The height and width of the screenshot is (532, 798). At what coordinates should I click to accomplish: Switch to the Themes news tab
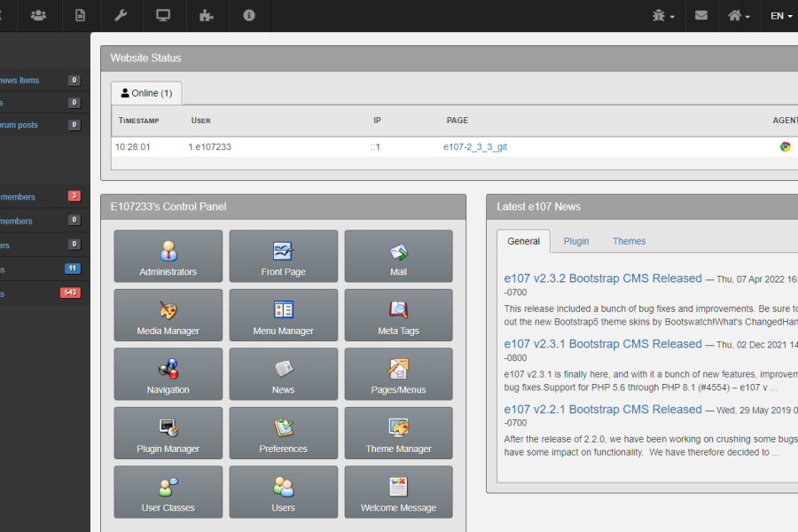click(x=629, y=241)
